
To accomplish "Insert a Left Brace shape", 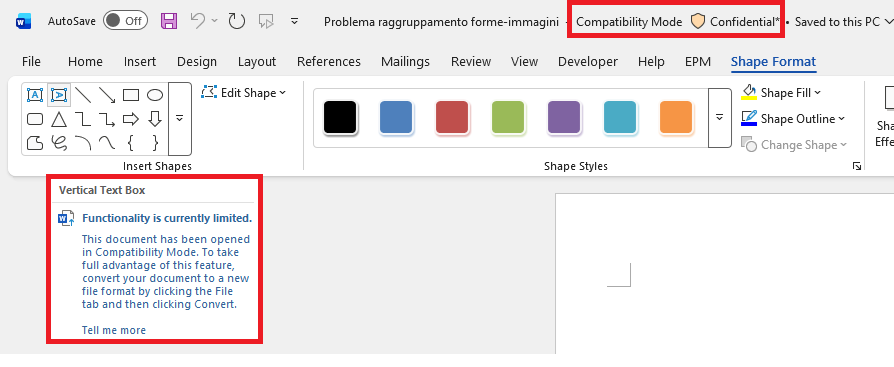I will (x=131, y=142).
